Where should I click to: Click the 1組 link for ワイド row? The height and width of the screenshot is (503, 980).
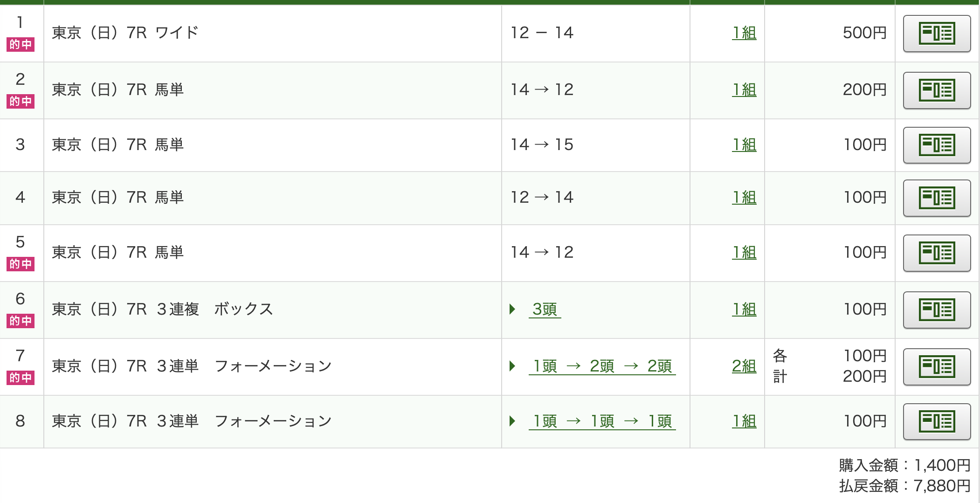744,33
